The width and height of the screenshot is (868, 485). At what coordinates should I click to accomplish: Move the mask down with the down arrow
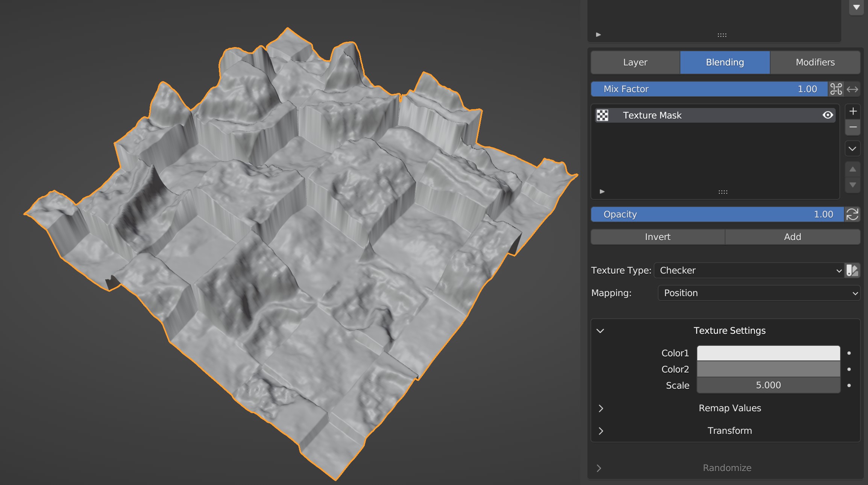point(853,185)
